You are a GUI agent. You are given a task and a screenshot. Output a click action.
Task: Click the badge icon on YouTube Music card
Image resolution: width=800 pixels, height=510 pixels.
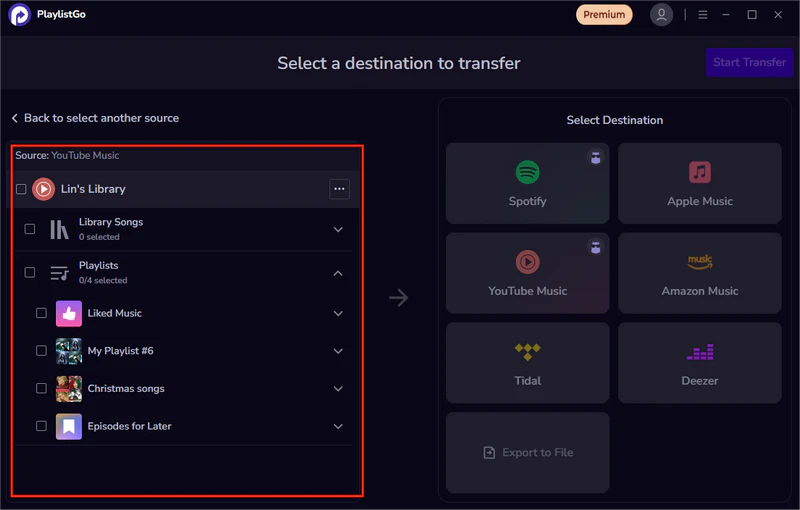pyautogui.click(x=595, y=247)
